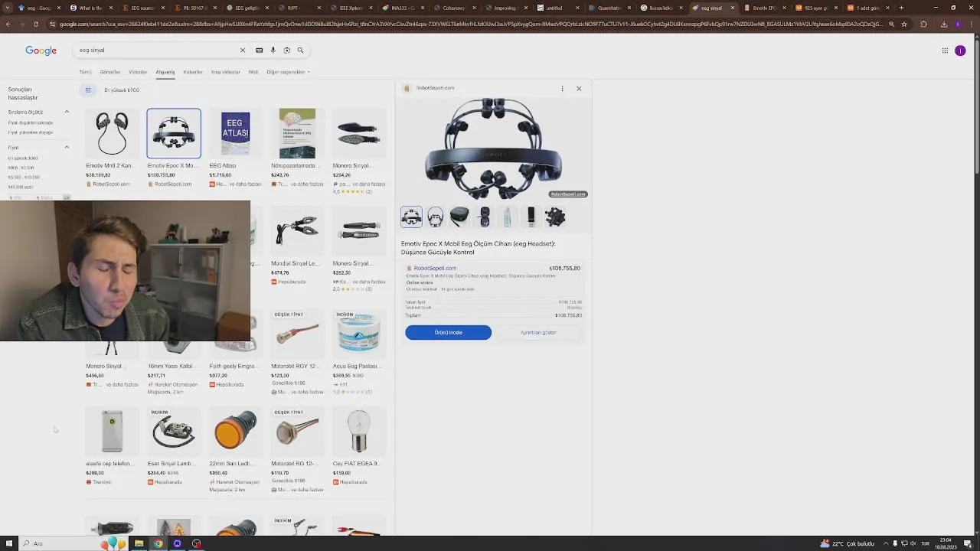Switch to the Tümü search tab
The image size is (980, 551).
[x=85, y=72]
